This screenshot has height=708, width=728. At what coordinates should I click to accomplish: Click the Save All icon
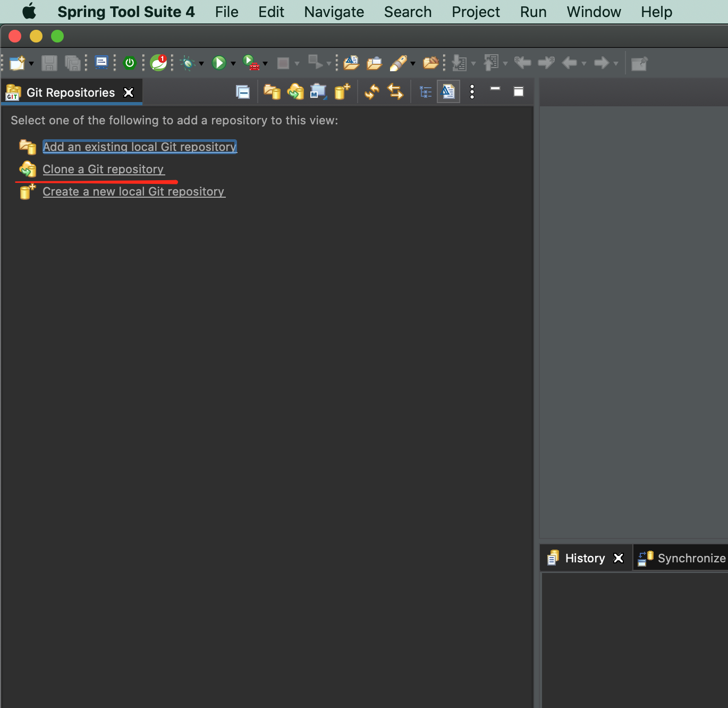click(x=73, y=63)
